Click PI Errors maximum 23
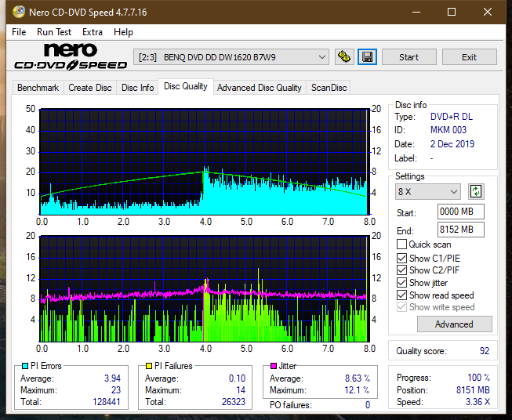 [116, 390]
